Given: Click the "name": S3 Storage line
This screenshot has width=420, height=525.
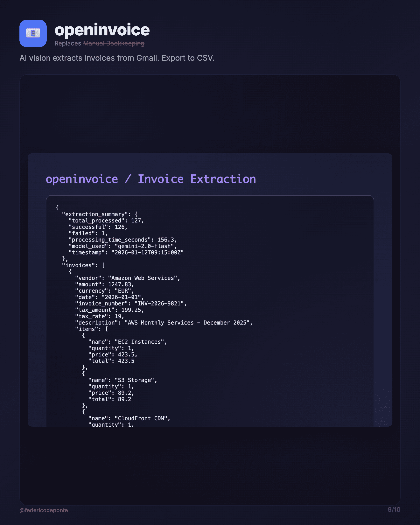Looking at the screenshot, I should tap(122, 380).
